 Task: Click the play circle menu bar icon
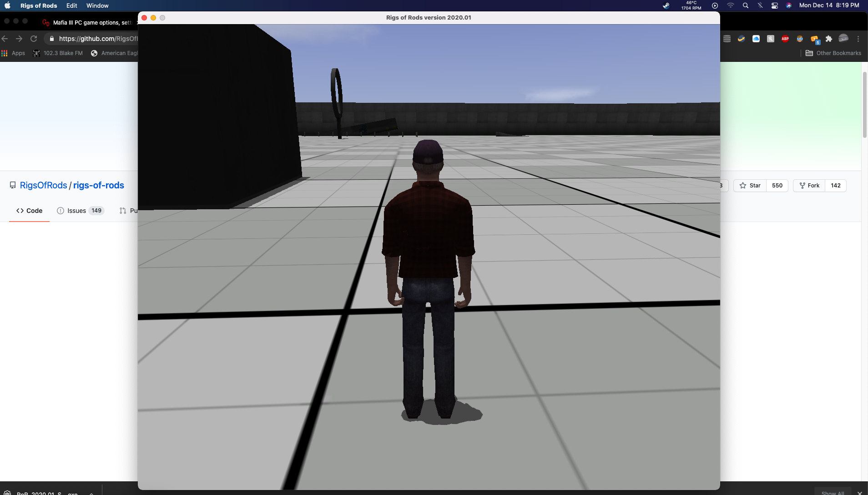[x=715, y=5]
